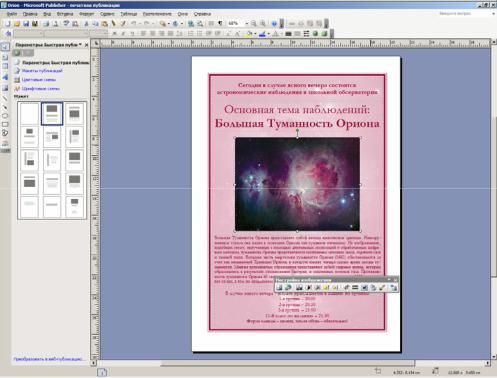This screenshot has height=378, width=497.
Task: Select the Line tool in the left toolbar
Action: pos(5,98)
